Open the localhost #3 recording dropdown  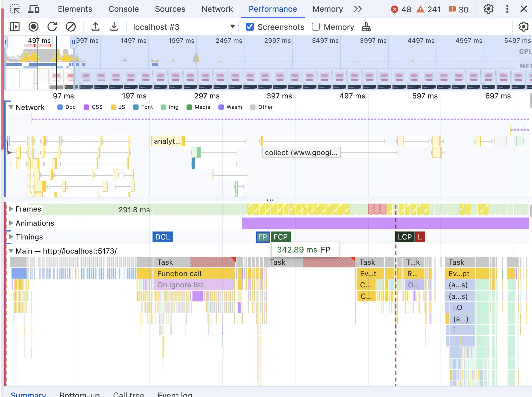click(232, 27)
